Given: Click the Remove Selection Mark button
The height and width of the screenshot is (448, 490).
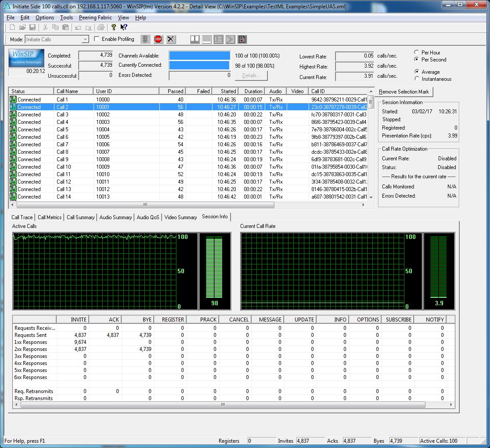Looking at the screenshot, I should tap(404, 92).
